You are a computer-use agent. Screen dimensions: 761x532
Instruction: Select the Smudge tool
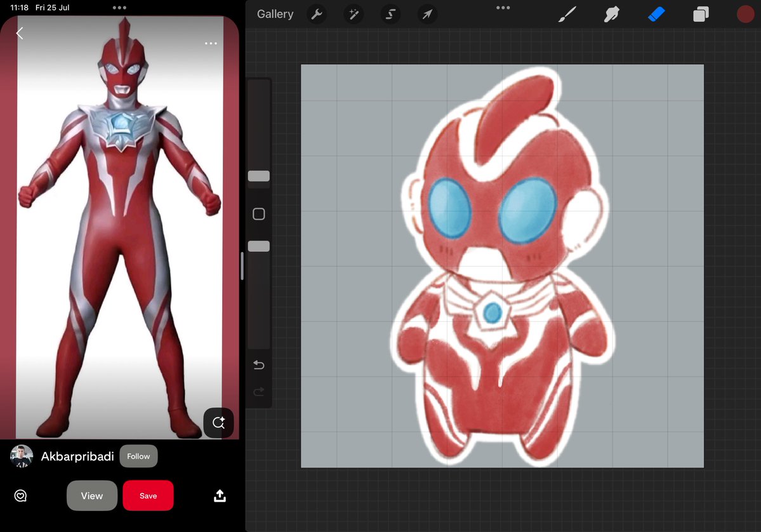[x=611, y=14]
